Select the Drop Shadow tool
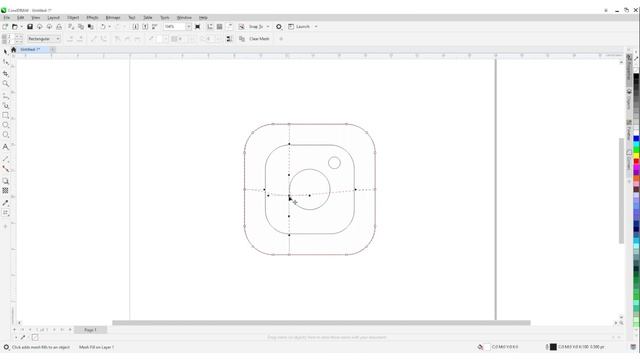Screen dimensions: 640x360 point(5,181)
